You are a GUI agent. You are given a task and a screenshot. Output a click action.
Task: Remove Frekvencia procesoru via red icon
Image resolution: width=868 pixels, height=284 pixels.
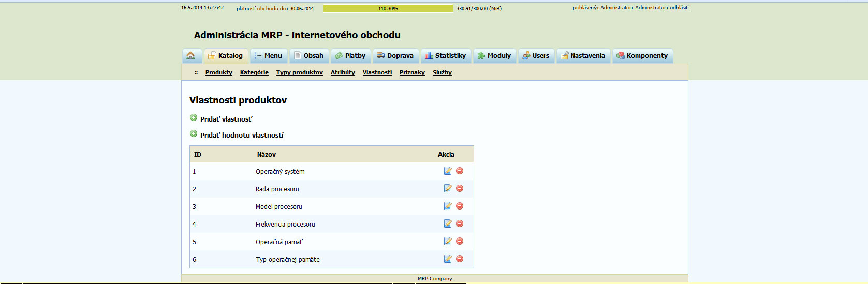point(460,224)
